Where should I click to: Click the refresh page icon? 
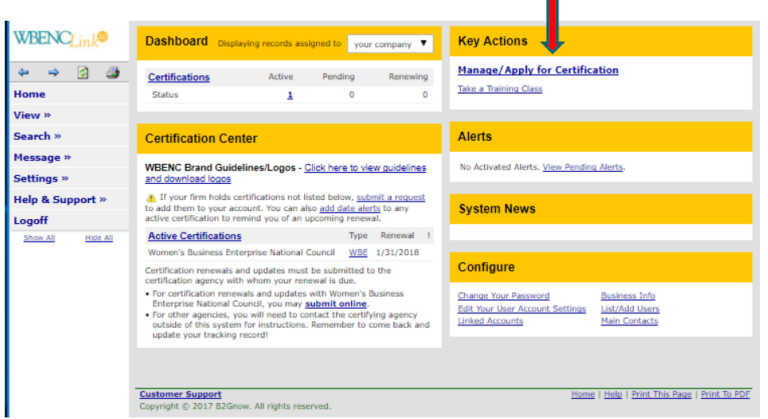[84, 73]
